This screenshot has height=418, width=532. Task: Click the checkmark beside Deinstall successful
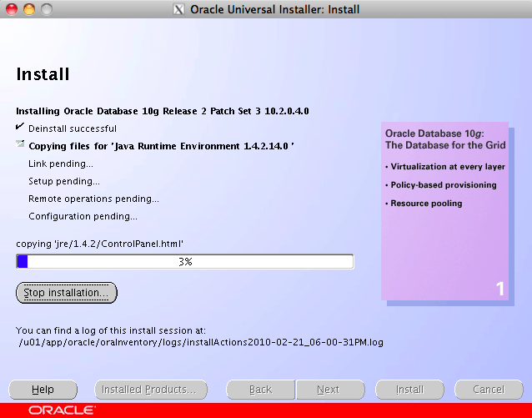click(20, 128)
